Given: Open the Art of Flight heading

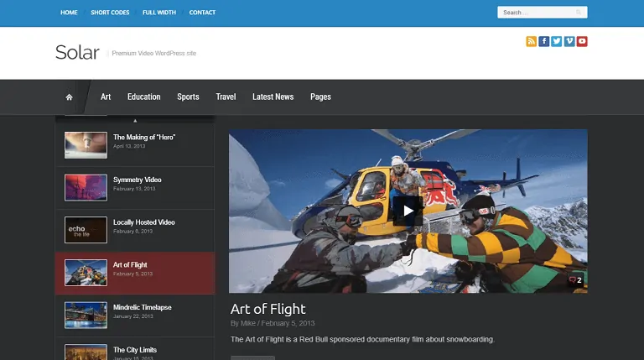Looking at the screenshot, I should click(267, 309).
